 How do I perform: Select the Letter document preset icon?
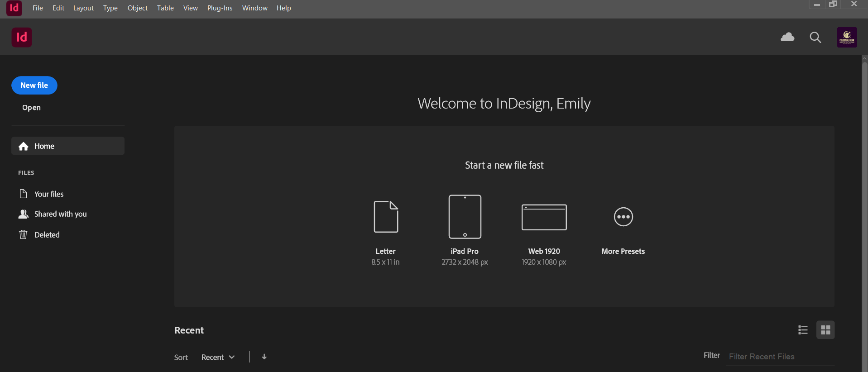[386, 217]
